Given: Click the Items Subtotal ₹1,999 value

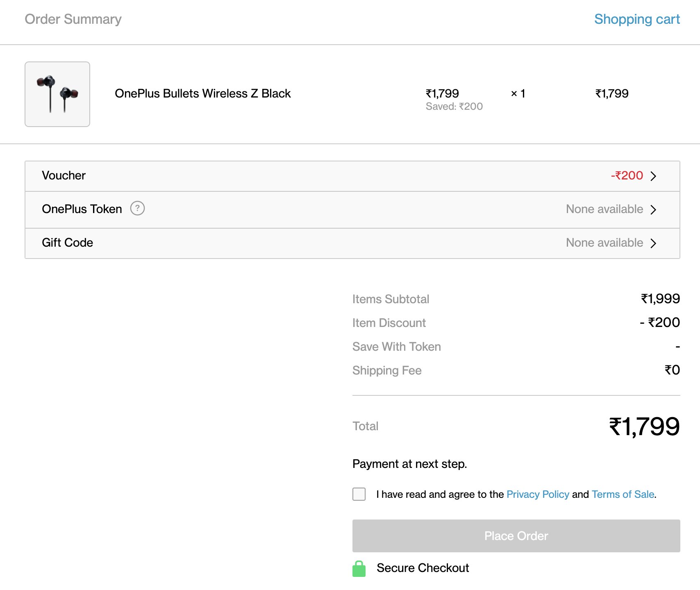Looking at the screenshot, I should [x=660, y=299].
